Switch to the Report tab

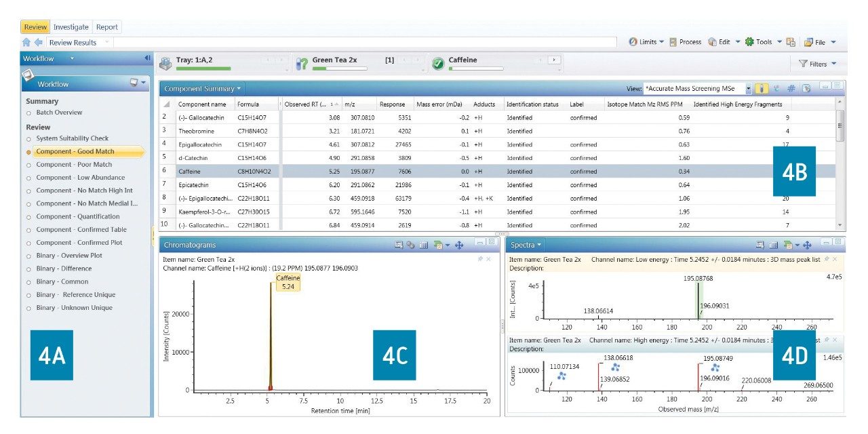tap(107, 27)
